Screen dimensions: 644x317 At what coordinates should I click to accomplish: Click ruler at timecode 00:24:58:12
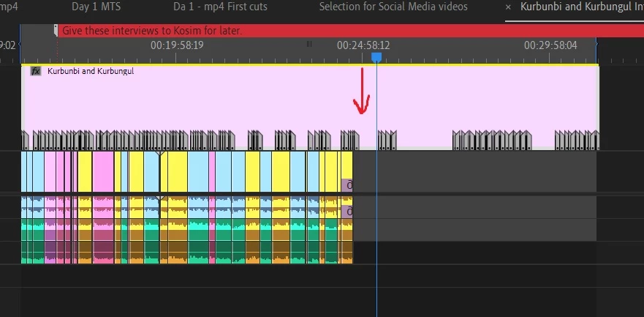coord(363,45)
